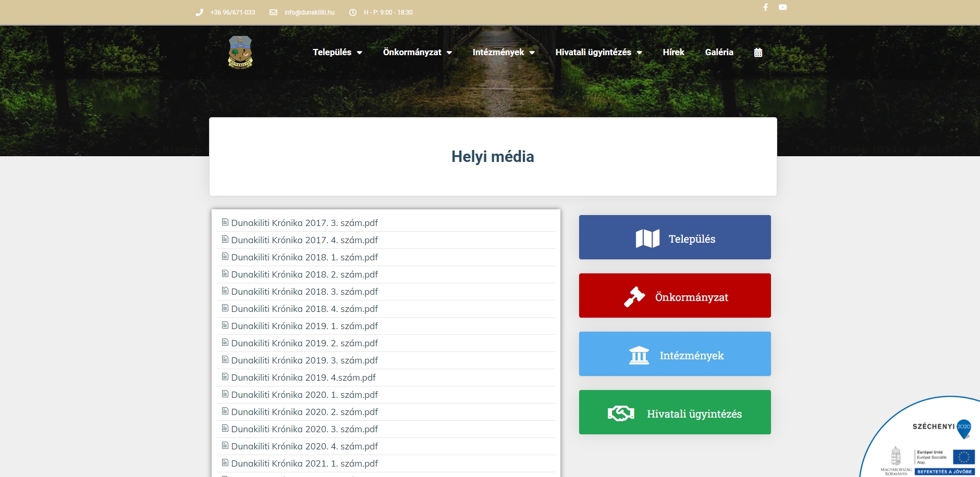Click the clock icon beside opening hours
Viewport: 980px width, 477px height.
coord(353,12)
